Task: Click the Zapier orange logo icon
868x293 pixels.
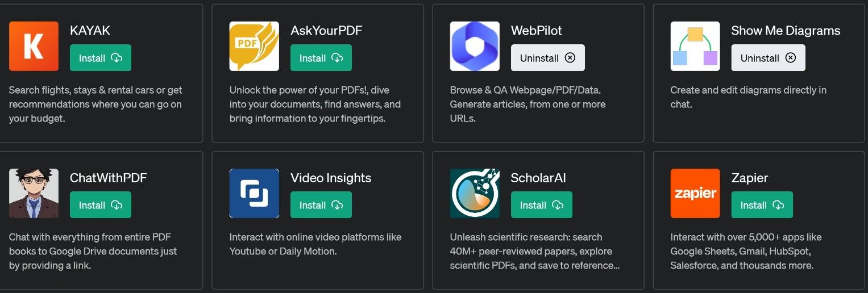Action: coord(695,193)
